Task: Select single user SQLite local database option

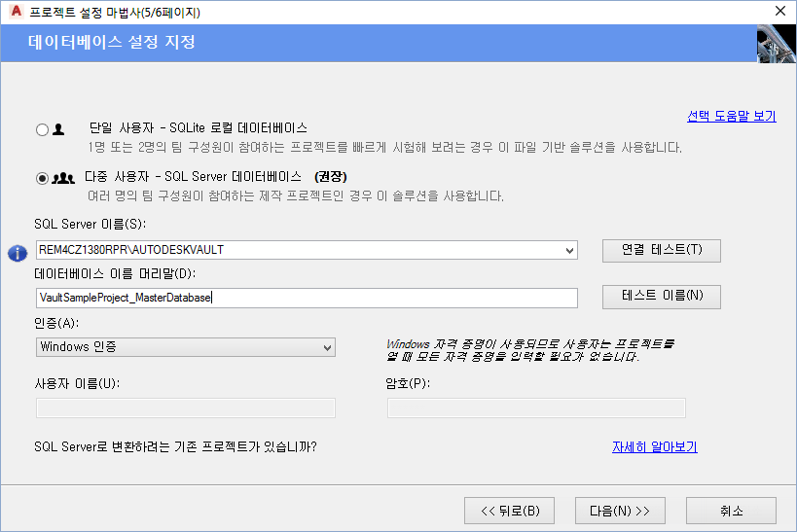Action: 42,129
